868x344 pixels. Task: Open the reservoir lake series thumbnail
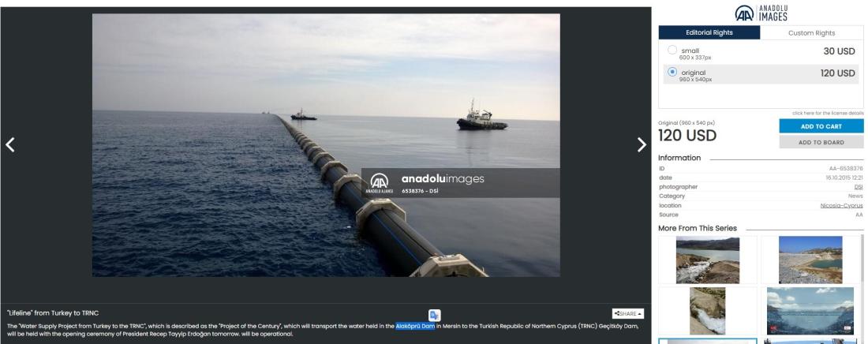(708, 259)
